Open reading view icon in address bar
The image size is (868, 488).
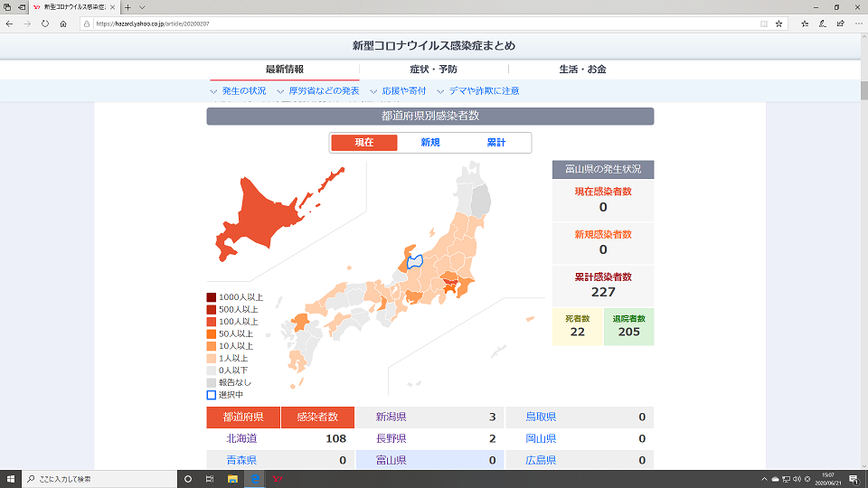click(764, 23)
